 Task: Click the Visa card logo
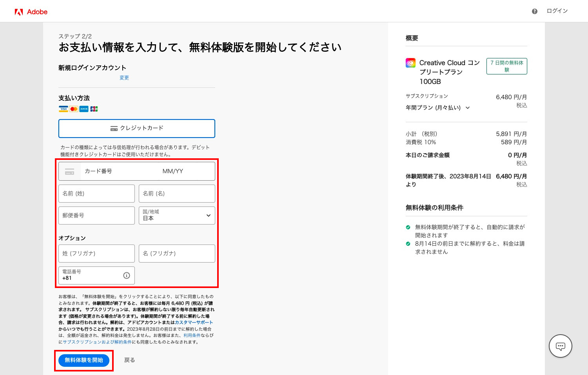(64, 109)
